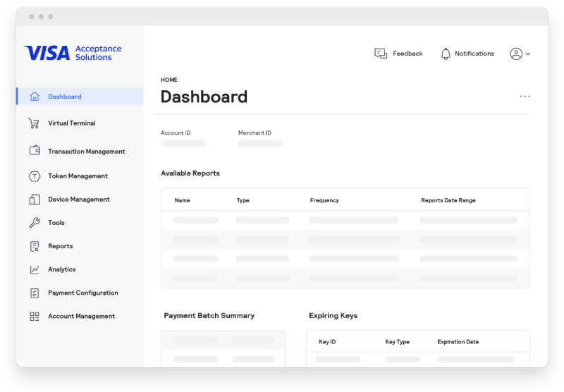564x392 pixels.
Task: Click the Payment Configuration checklist icon
Action: (x=35, y=293)
